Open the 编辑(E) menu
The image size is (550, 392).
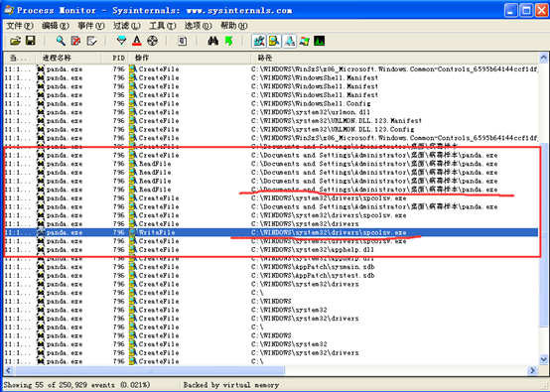pyautogui.click(x=56, y=26)
